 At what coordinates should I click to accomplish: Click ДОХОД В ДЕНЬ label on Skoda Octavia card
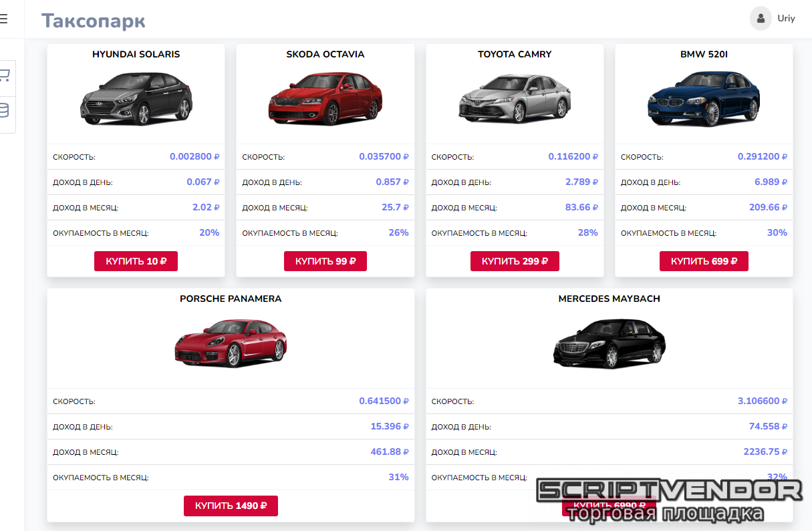pyautogui.click(x=272, y=182)
